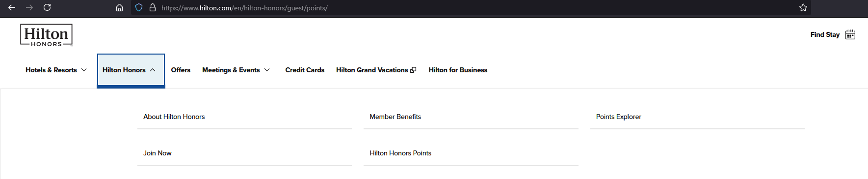Go to Hilton for Business
868x179 pixels.
(x=458, y=70)
